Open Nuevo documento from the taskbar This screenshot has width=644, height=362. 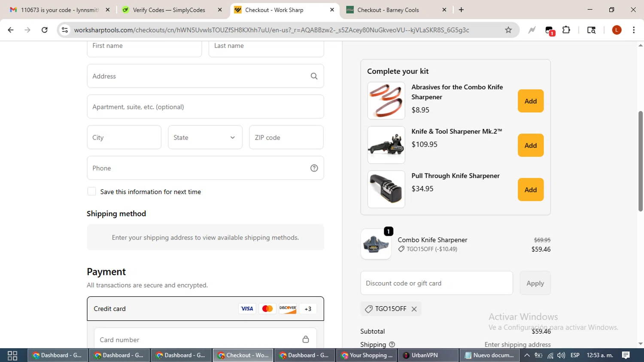click(x=489, y=355)
